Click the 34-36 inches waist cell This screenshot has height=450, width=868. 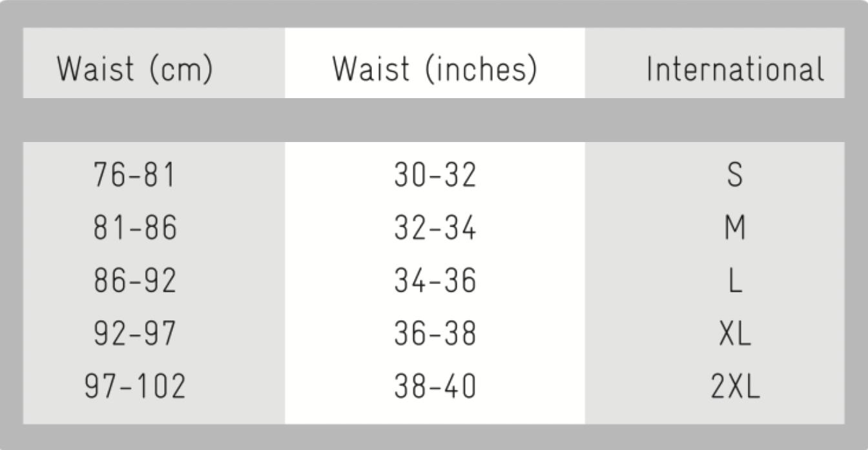(435, 281)
